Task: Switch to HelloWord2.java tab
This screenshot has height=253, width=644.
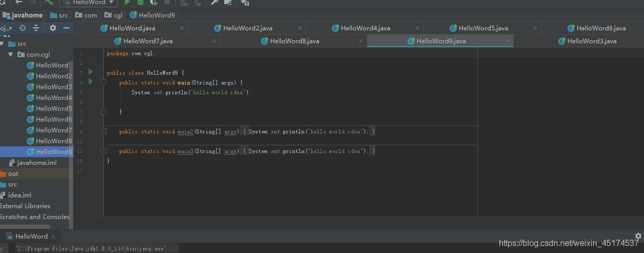Action: (x=247, y=28)
